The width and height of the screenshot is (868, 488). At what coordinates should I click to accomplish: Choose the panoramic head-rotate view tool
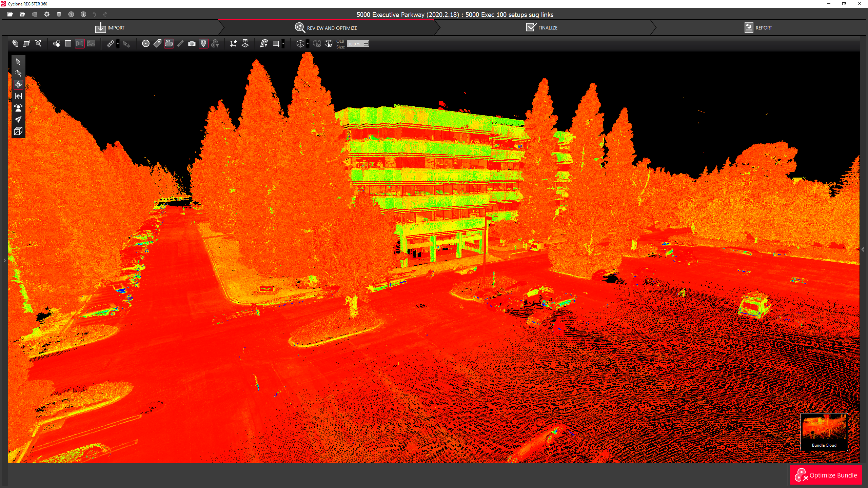coord(18,108)
